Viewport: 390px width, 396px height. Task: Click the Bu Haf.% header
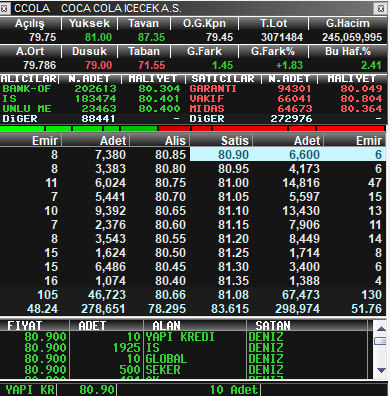348,51
